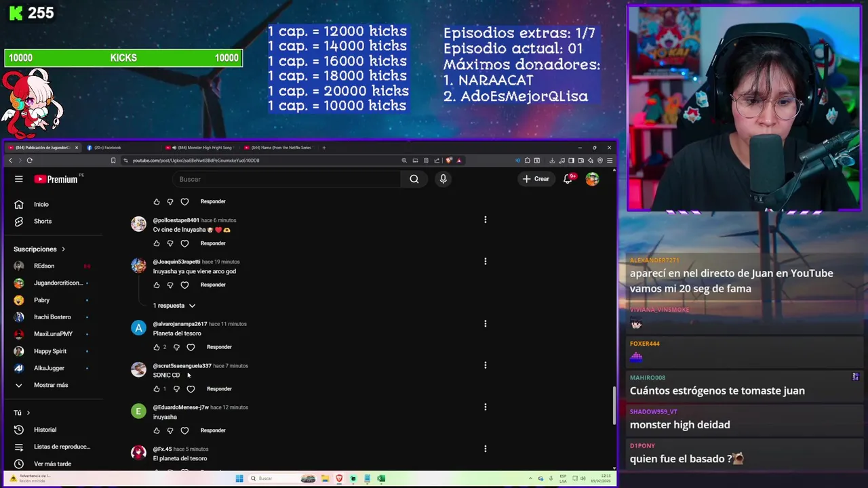Open Historial in the sidebar
This screenshot has width=868, height=488.
[x=45, y=430]
